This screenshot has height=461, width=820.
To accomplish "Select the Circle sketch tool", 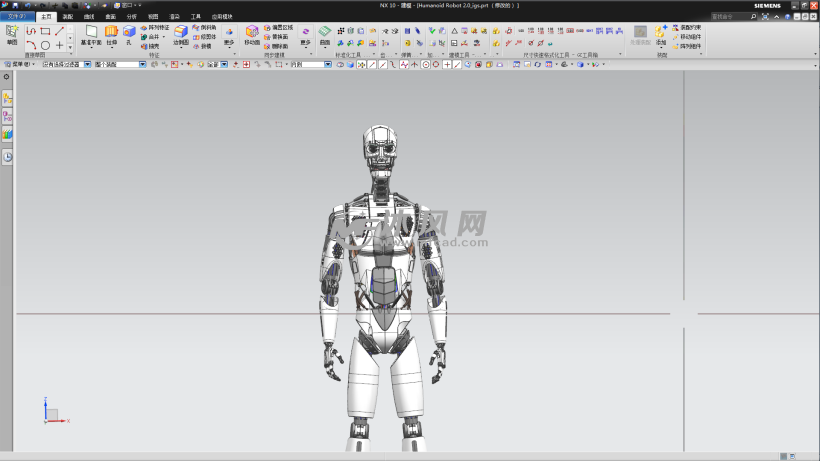I will tap(45, 45).
